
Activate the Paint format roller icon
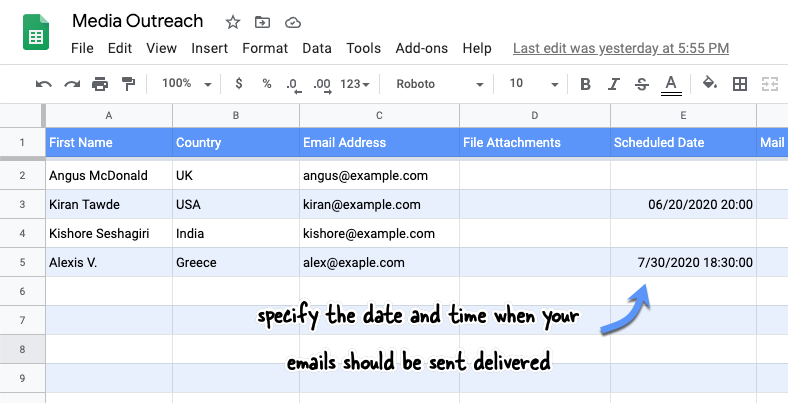click(x=129, y=84)
